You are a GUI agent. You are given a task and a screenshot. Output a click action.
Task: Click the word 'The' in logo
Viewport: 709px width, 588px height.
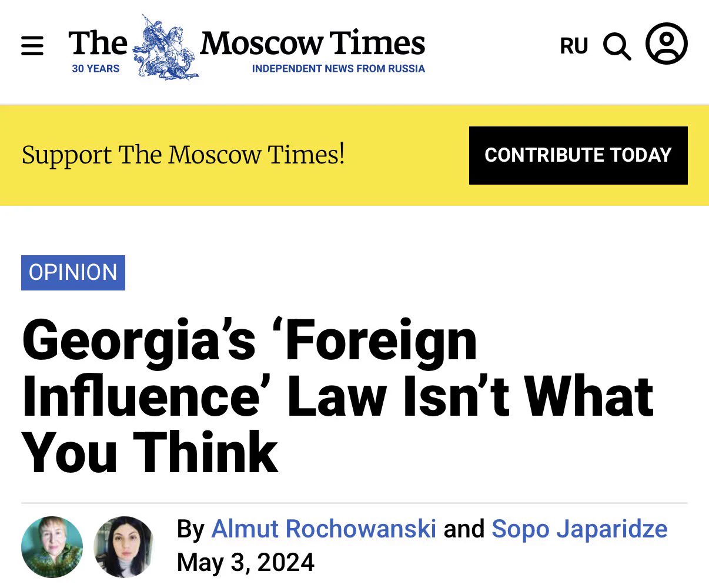click(x=98, y=43)
